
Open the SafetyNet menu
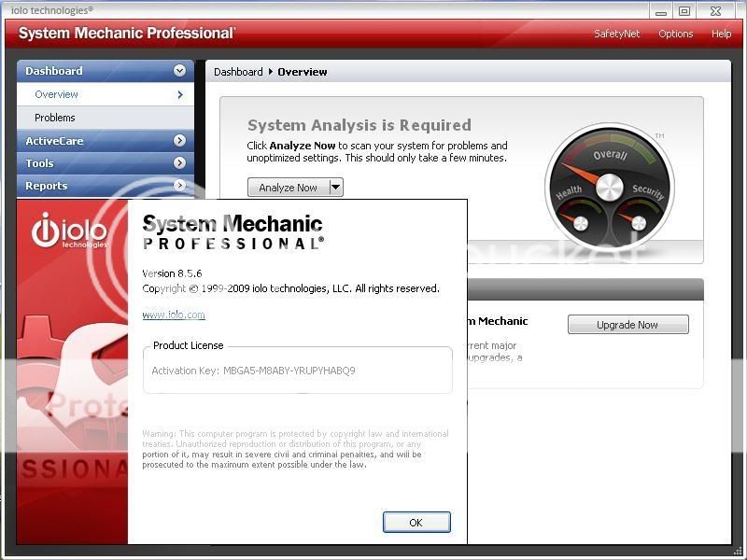tap(616, 34)
